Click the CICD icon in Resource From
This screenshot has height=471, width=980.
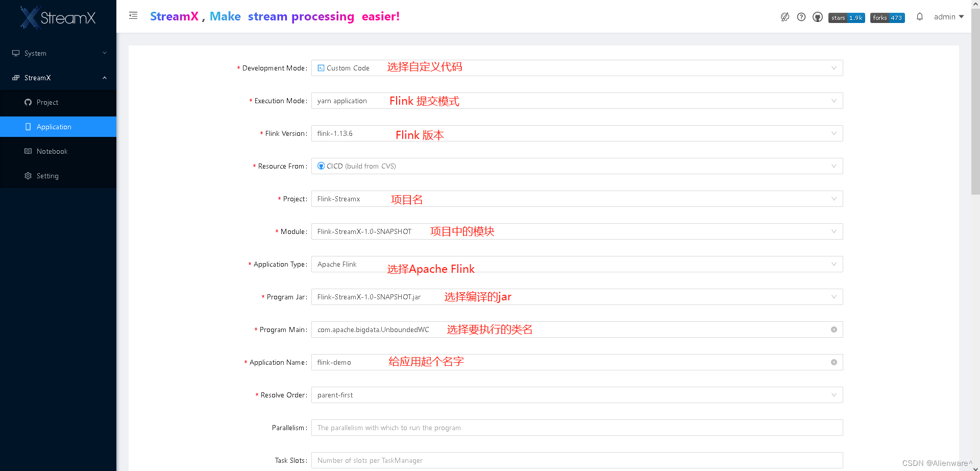(321, 166)
